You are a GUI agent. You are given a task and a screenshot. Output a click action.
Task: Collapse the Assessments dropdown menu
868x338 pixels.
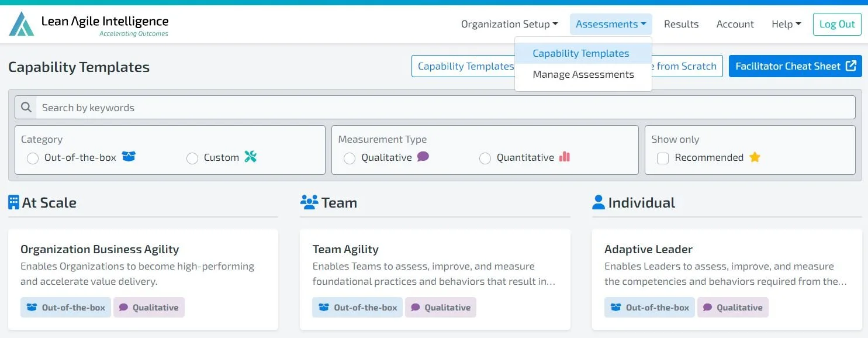point(611,24)
